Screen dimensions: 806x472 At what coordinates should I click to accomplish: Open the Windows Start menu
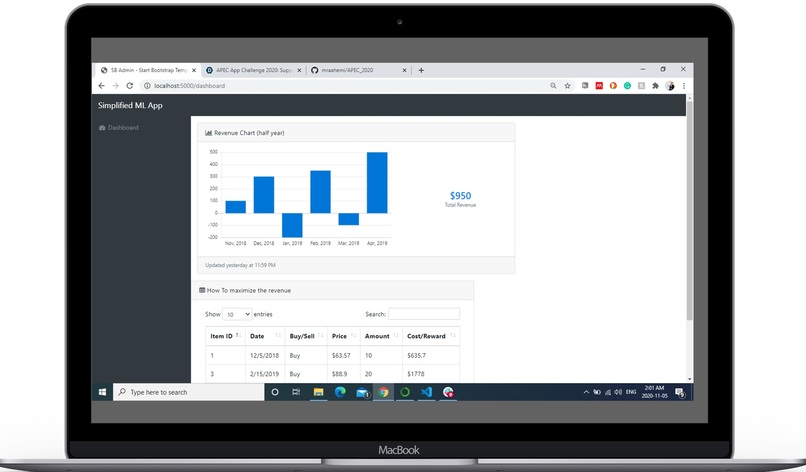coord(102,392)
